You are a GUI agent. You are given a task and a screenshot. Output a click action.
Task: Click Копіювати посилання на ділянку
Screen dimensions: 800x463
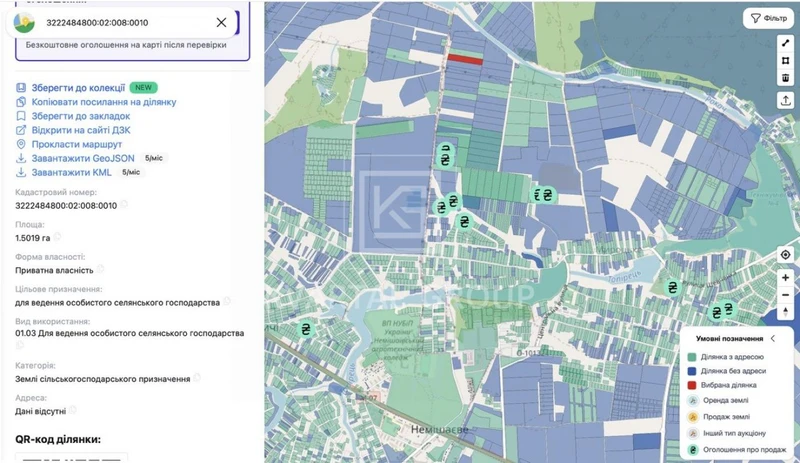point(104,102)
